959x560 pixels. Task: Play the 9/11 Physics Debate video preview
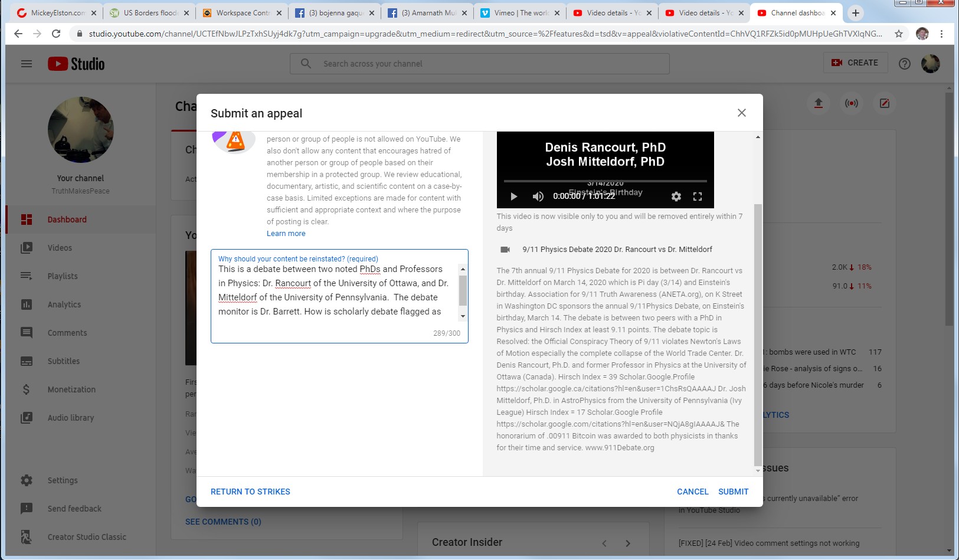[x=513, y=197]
